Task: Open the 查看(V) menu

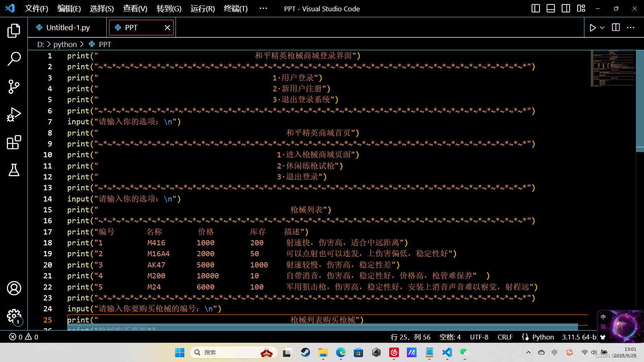Action: click(135, 8)
